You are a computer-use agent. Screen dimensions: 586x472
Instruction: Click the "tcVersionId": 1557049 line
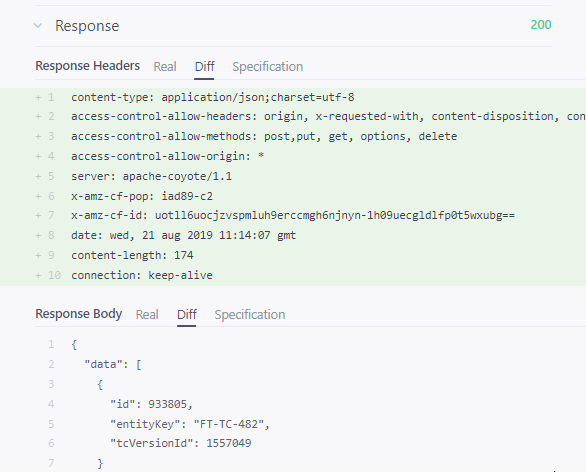(x=181, y=443)
